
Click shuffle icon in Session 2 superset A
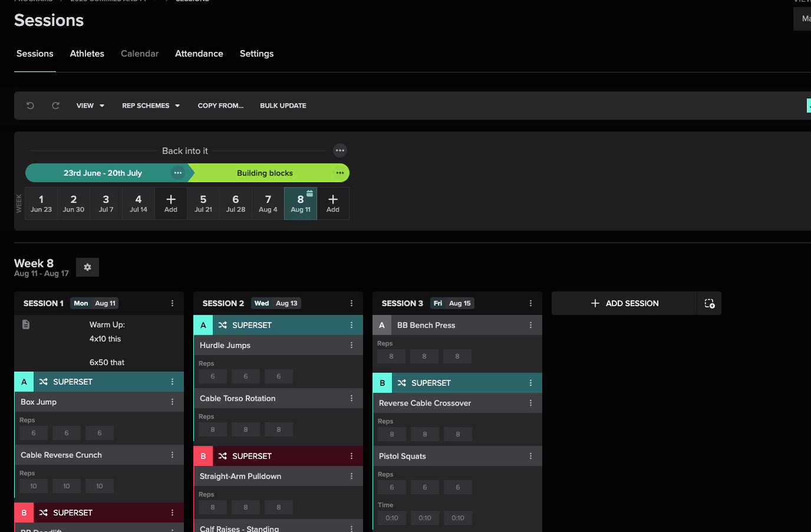click(x=223, y=325)
